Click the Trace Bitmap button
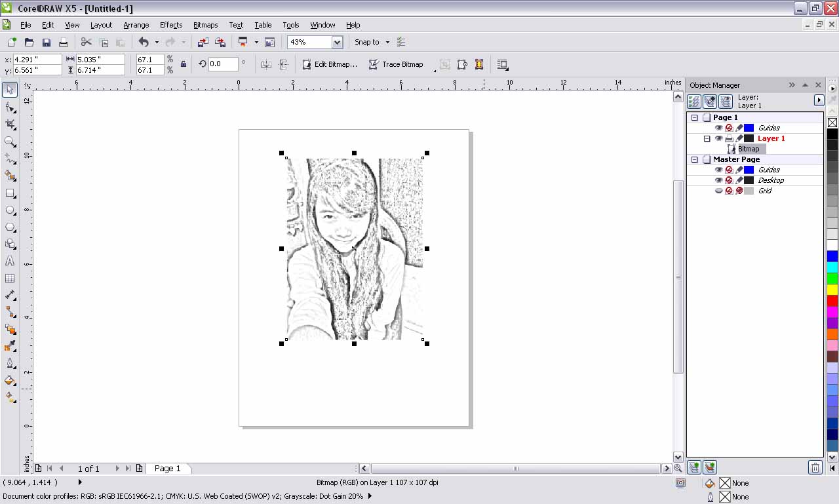839x504 pixels. tap(397, 64)
